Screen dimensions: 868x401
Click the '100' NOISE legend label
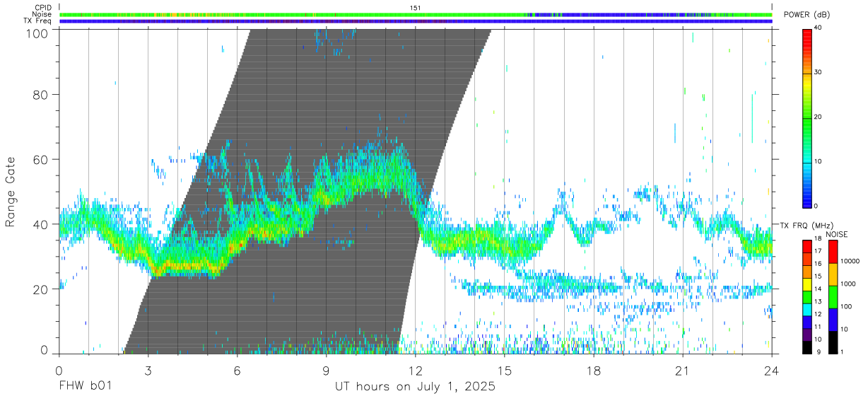coord(847,306)
